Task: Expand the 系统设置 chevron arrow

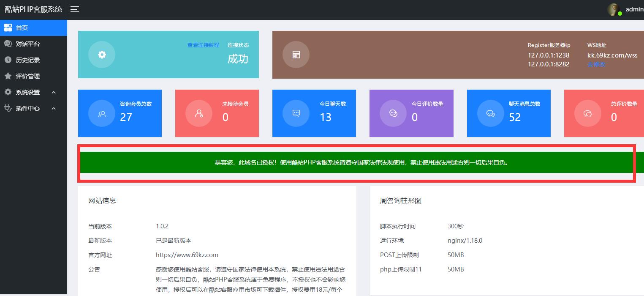Action: tap(54, 92)
